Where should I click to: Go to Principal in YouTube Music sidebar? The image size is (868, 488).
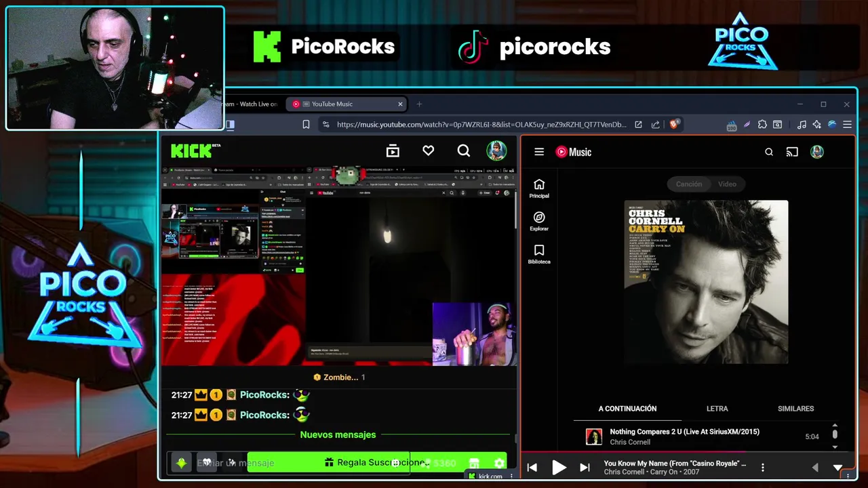pos(539,188)
